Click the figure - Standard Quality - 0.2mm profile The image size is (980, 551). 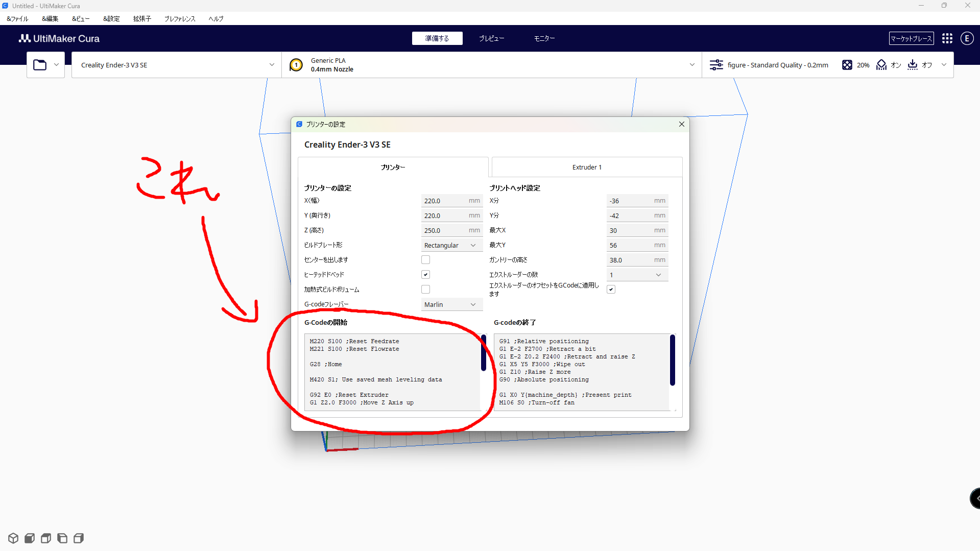(777, 65)
